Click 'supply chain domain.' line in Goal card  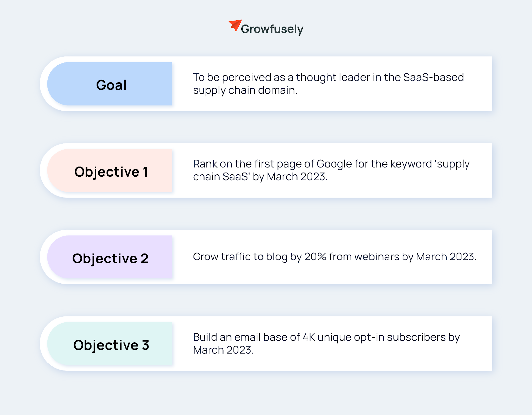(245, 90)
